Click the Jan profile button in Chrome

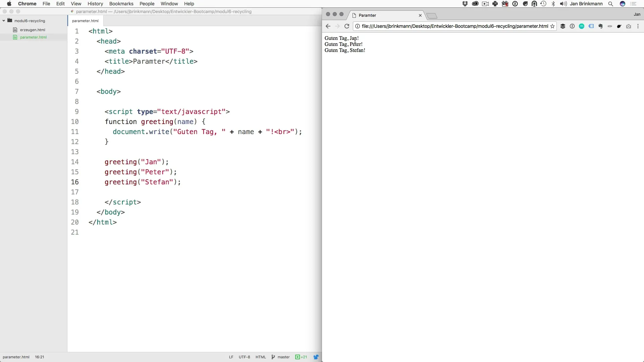[637, 14]
